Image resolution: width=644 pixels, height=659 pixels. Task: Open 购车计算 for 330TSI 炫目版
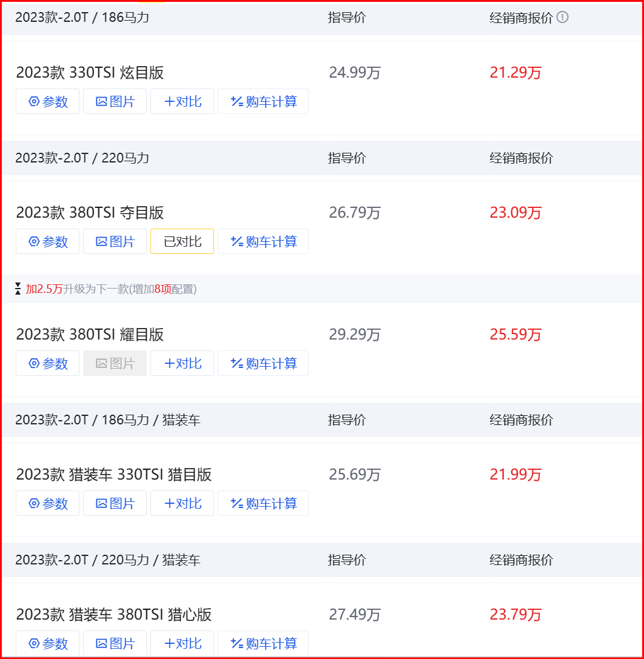263,101
